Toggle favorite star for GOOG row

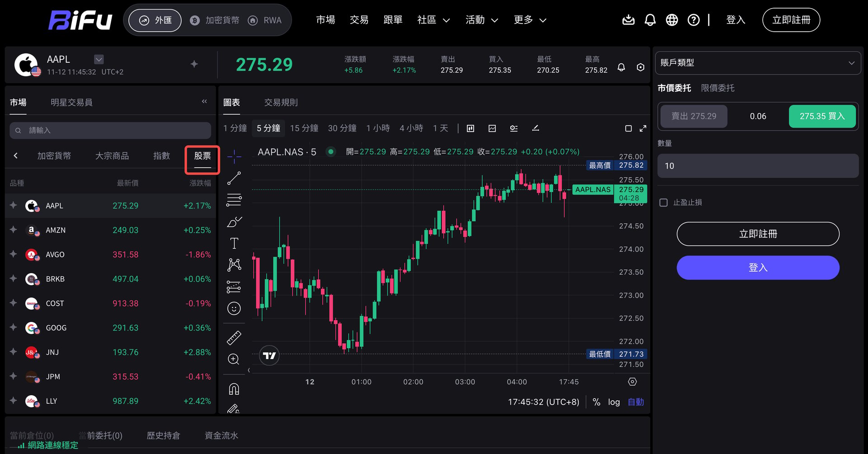pyautogui.click(x=14, y=327)
